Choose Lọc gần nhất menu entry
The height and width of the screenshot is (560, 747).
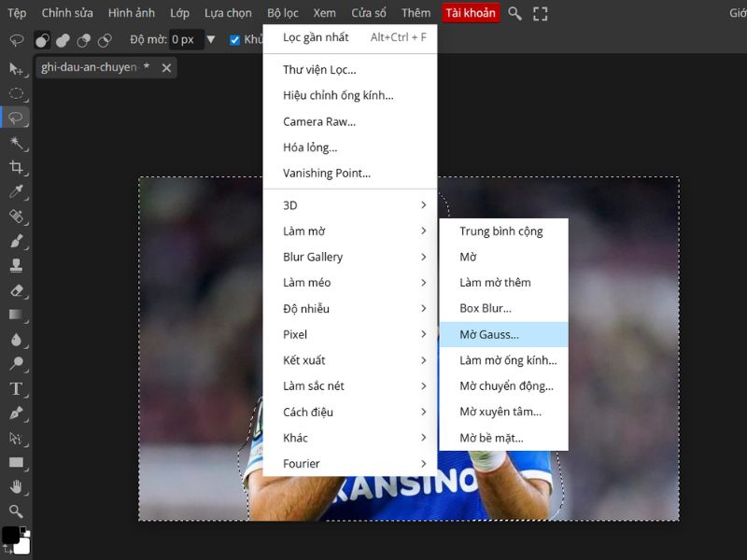point(350,37)
